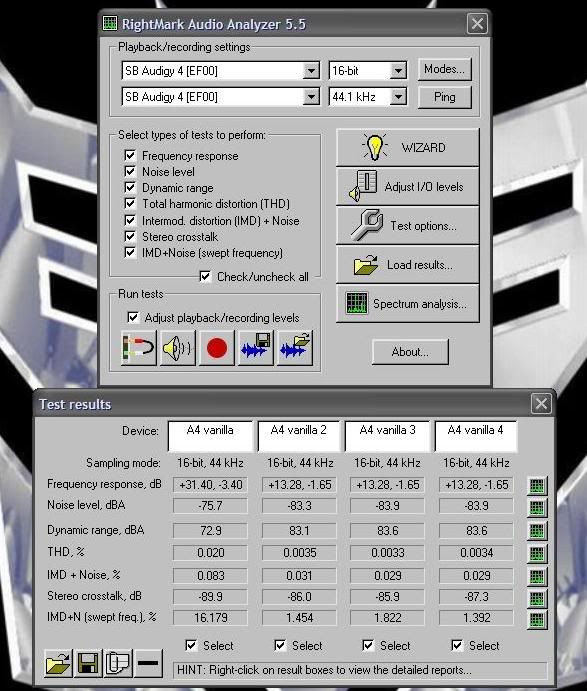
Task: Click the floppy save results icon
Action: tap(88, 663)
